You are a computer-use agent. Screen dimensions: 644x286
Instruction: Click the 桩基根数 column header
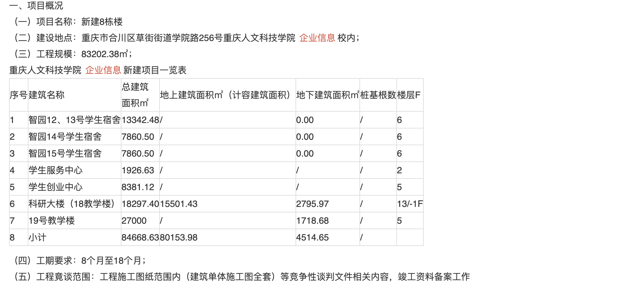point(378,95)
